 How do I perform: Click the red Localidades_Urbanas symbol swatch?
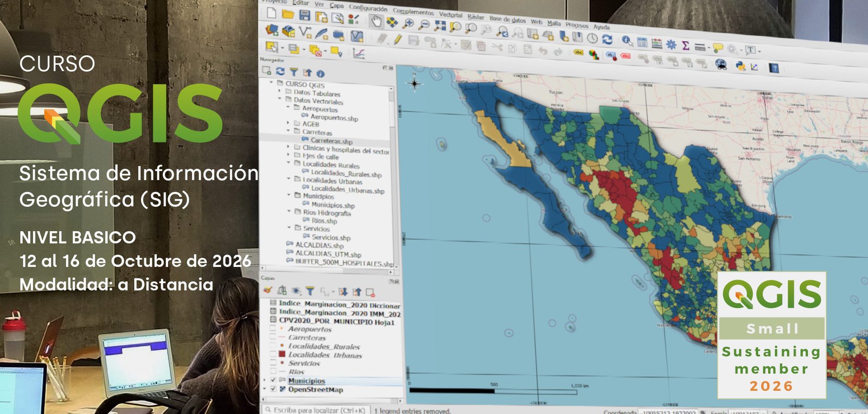(x=282, y=354)
